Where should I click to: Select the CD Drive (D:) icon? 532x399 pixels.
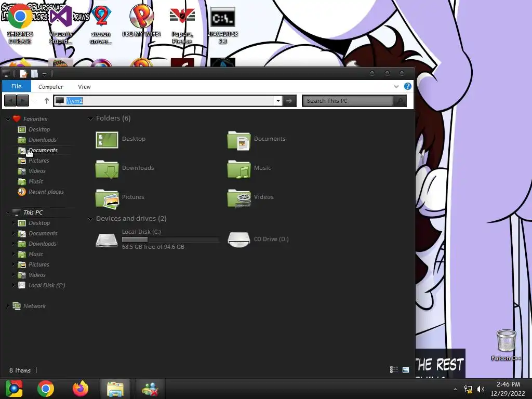(x=239, y=240)
